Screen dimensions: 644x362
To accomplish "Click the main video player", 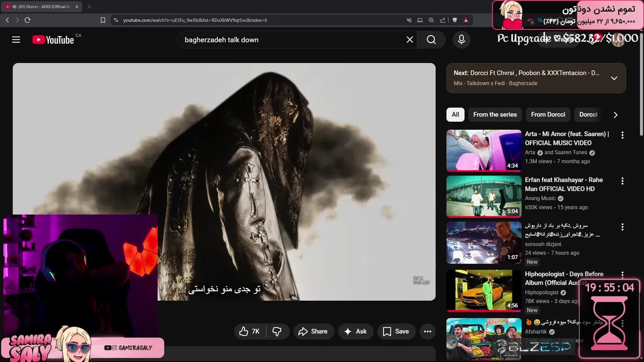I will [x=224, y=182].
